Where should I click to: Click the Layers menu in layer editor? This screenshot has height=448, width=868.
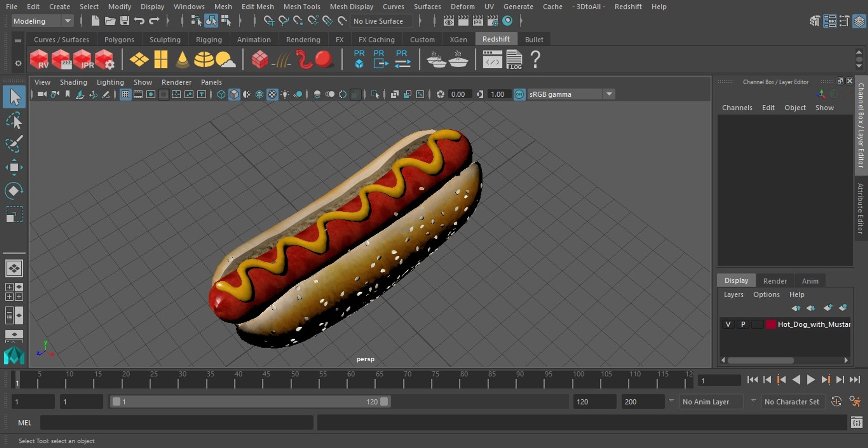(733, 295)
